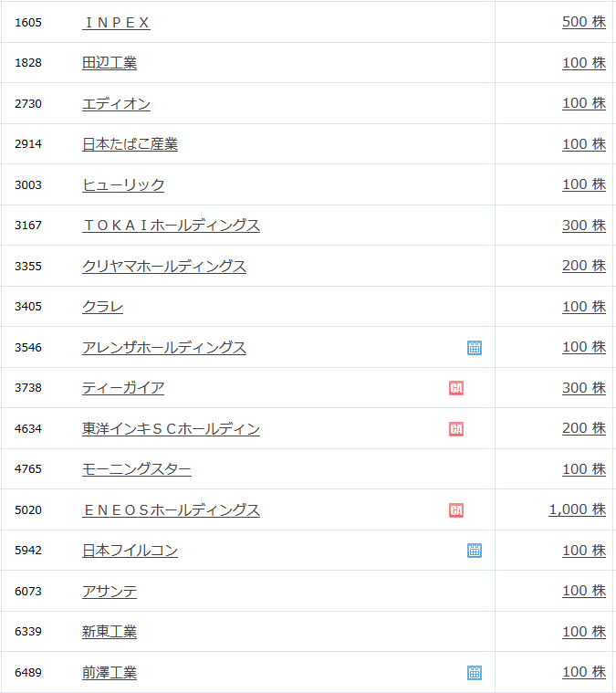Open calendar icon for 日本フイルコン
This screenshot has width=616, height=693.
475,551
